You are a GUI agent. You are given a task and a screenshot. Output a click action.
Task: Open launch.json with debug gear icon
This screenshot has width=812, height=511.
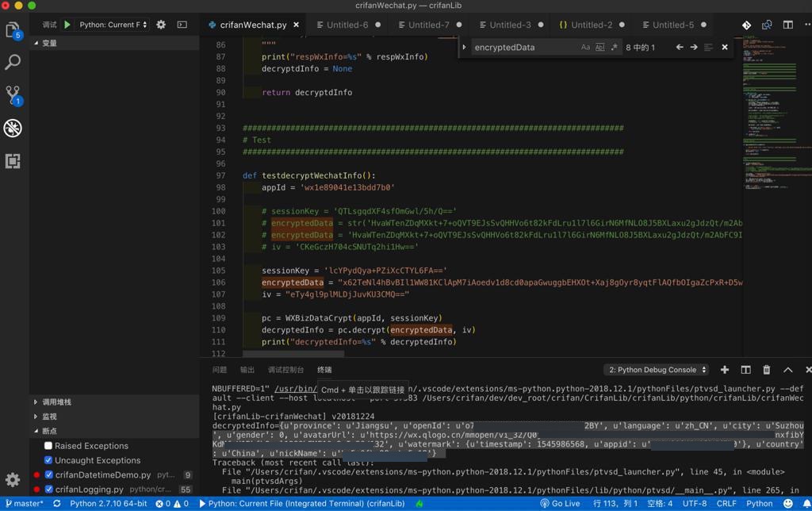[161, 25]
